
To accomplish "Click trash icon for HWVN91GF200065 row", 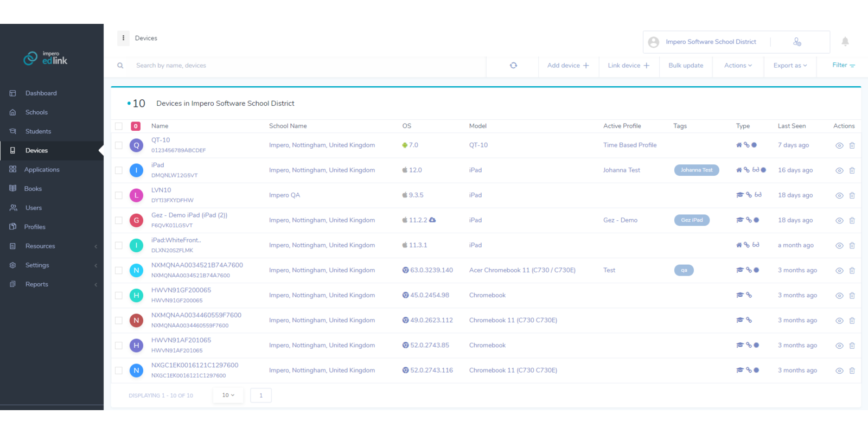I will pyautogui.click(x=852, y=296).
